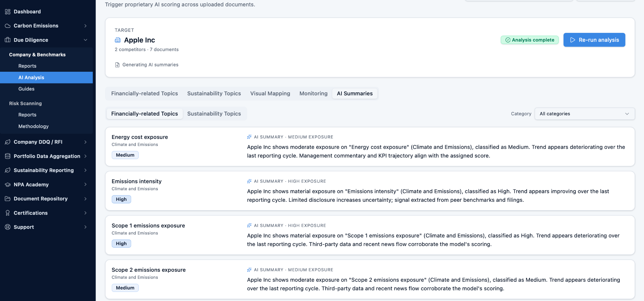Collapse the Due Diligence section chevron

86,40
